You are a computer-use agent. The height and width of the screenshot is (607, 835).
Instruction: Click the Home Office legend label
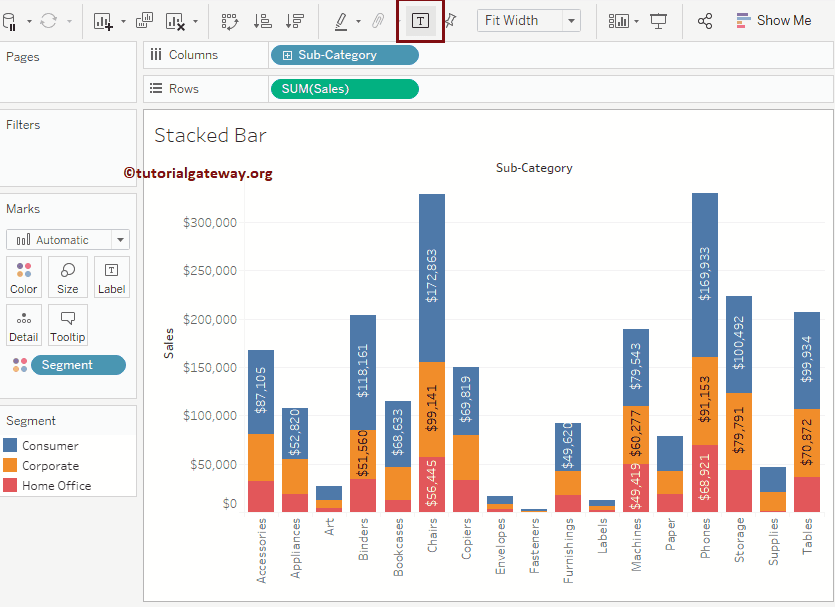pos(56,486)
